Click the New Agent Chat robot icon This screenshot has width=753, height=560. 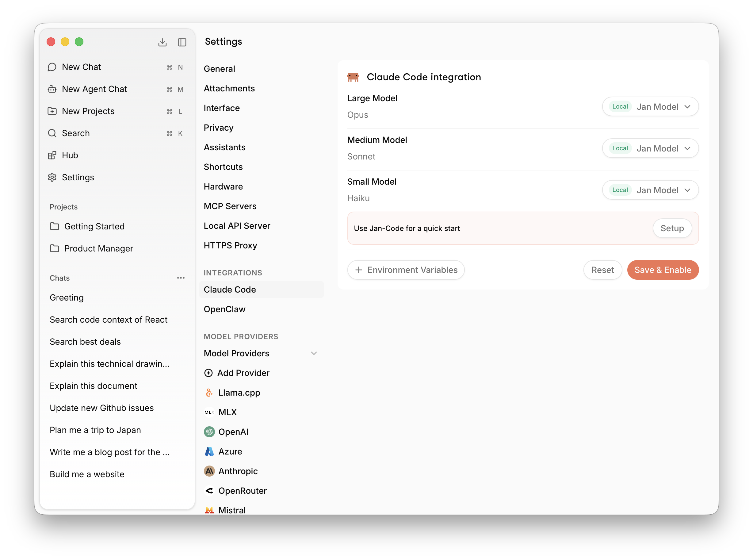[52, 89]
